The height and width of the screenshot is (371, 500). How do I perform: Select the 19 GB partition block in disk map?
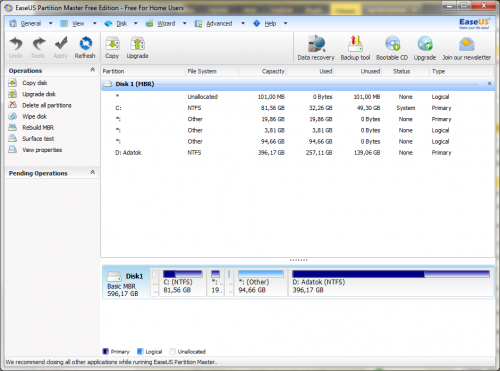coord(216,282)
